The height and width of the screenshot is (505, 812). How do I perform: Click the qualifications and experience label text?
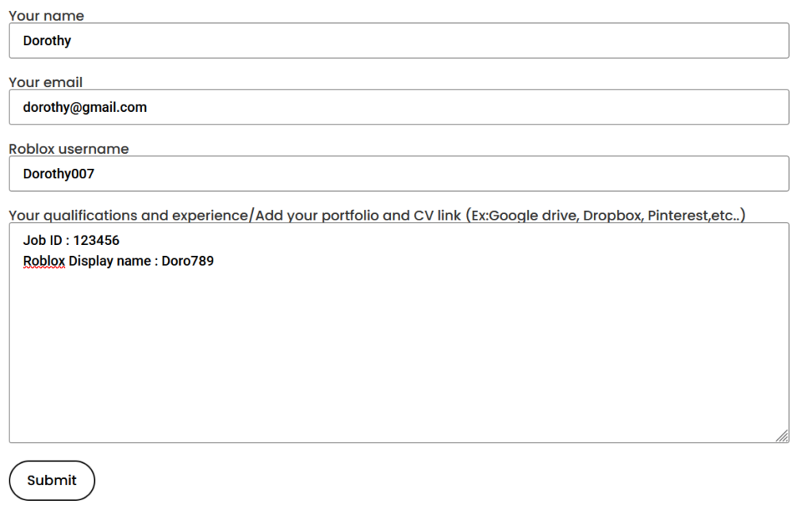pos(377,215)
